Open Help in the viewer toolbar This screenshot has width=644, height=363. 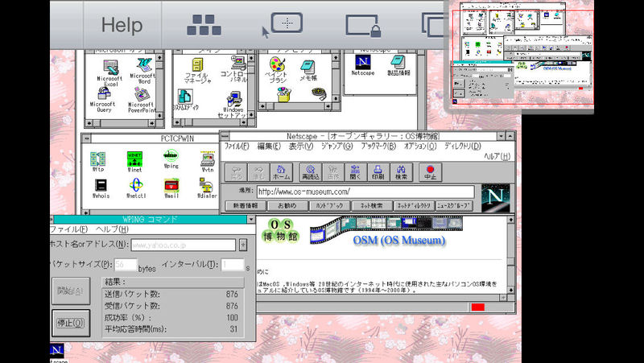click(x=122, y=25)
